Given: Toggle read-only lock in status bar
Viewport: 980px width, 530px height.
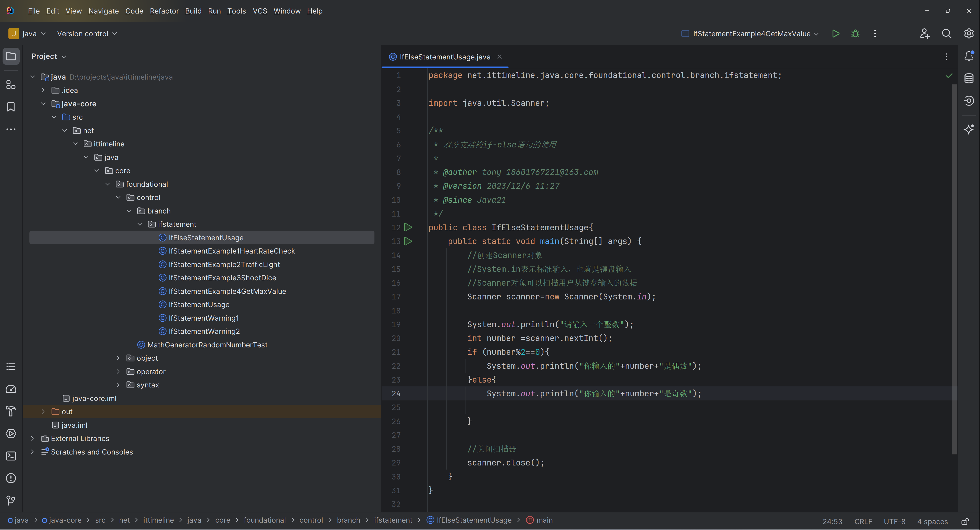Looking at the screenshot, I should pos(965,521).
